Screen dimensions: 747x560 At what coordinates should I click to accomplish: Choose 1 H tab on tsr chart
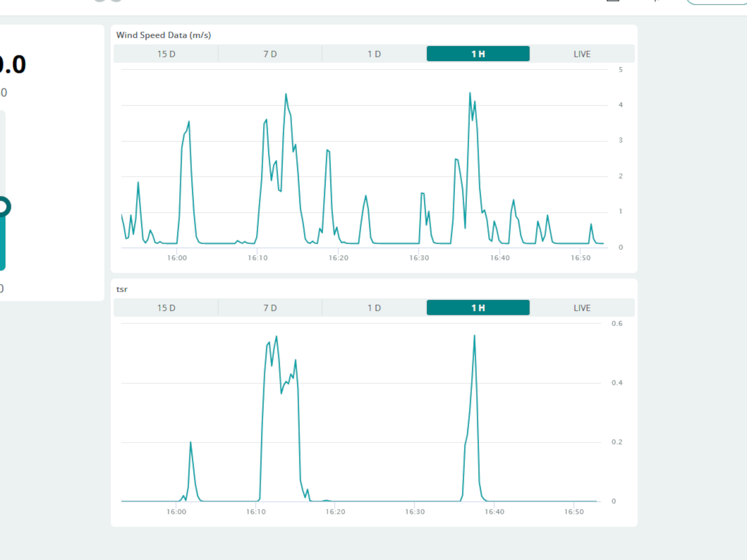pos(478,308)
